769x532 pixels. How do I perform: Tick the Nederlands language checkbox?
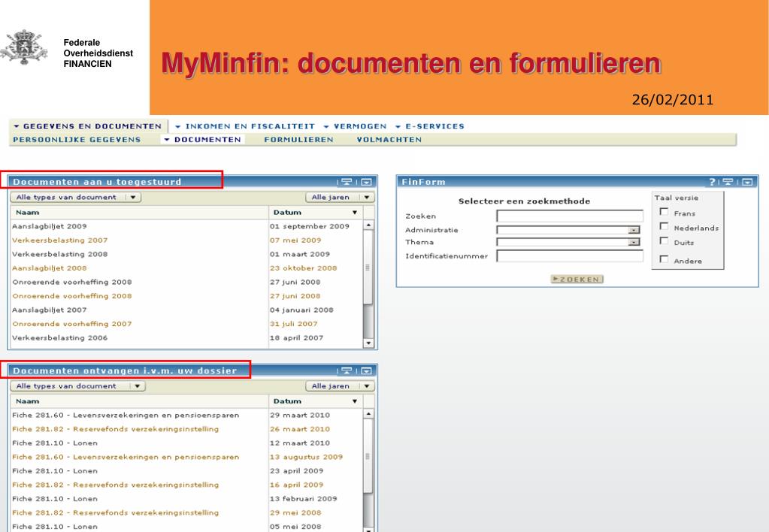pyautogui.click(x=664, y=226)
